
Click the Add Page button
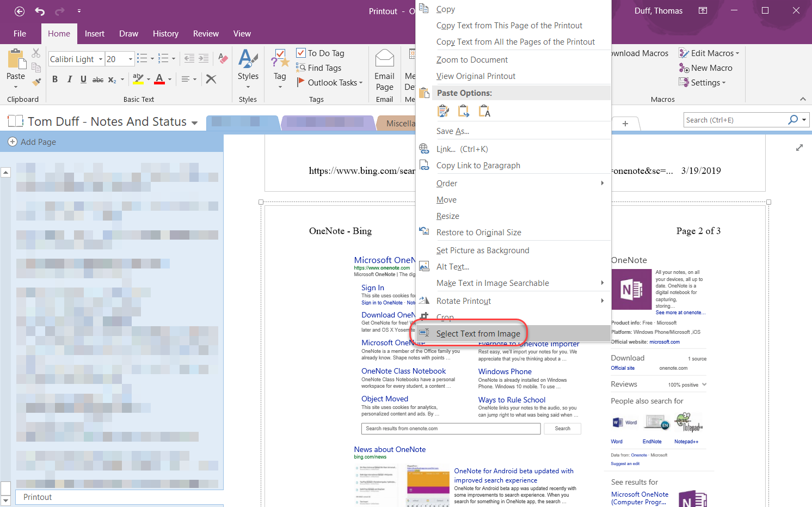tap(32, 142)
